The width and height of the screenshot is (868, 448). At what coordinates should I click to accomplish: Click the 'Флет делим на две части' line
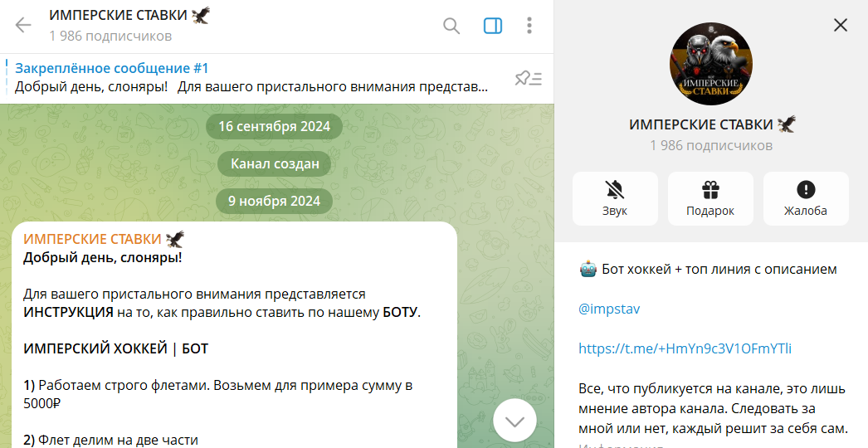click(110, 441)
